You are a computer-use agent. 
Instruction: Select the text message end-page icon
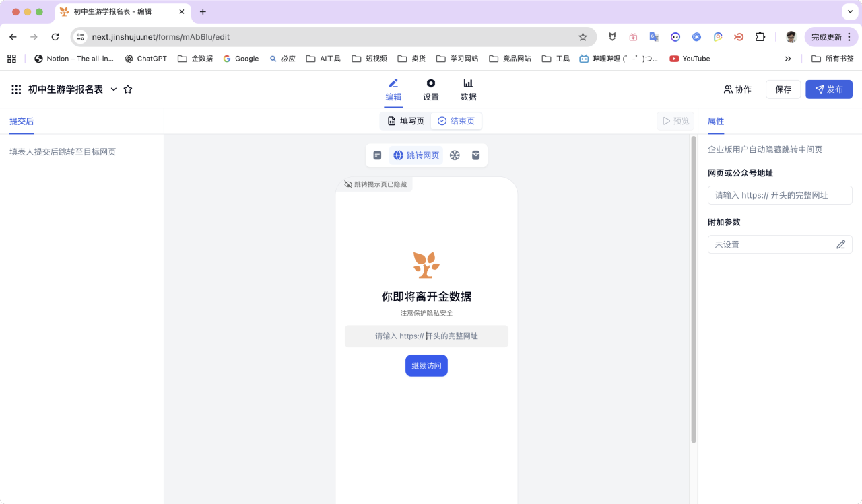377,155
